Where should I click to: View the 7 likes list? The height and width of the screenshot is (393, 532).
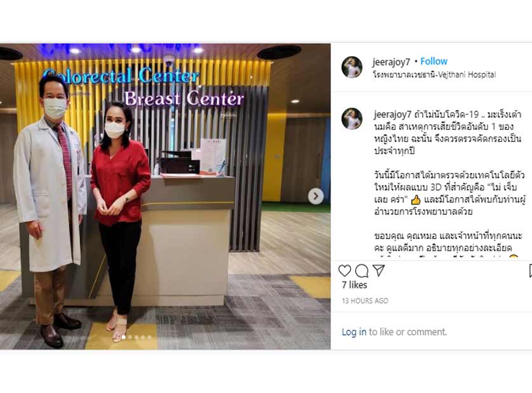[354, 285]
